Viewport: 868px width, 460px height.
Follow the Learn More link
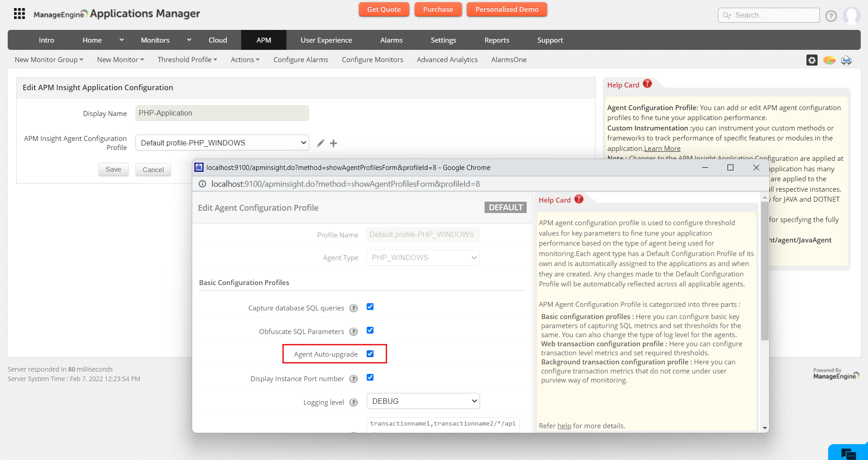[x=662, y=149]
